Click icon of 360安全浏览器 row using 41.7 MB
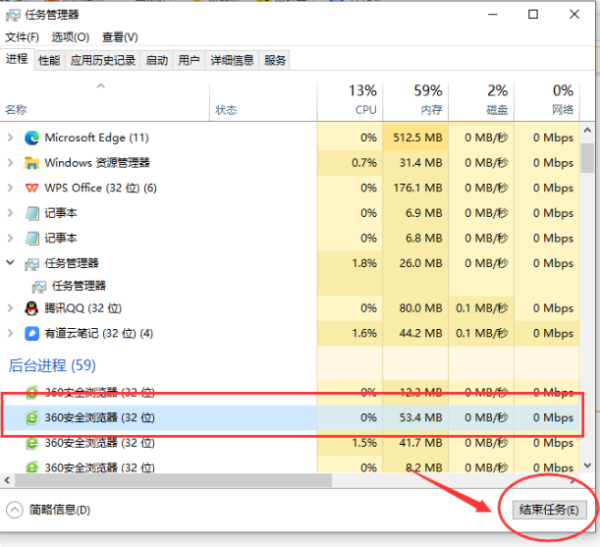 (32, 443)
